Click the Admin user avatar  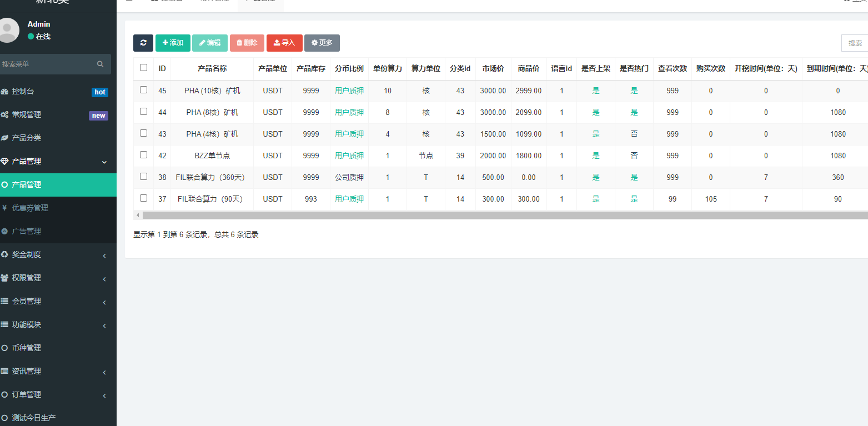(x=8, y=30)
